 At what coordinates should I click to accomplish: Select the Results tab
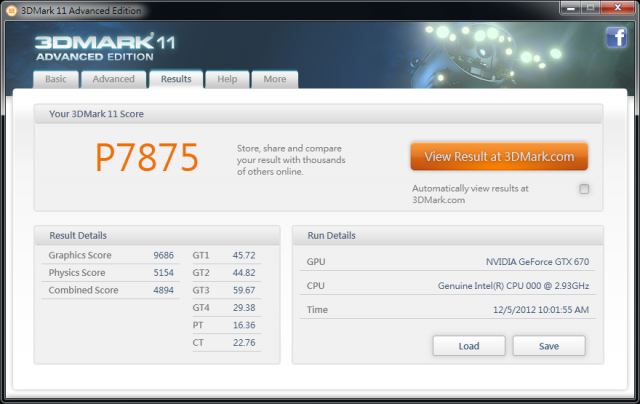point(176,79)
